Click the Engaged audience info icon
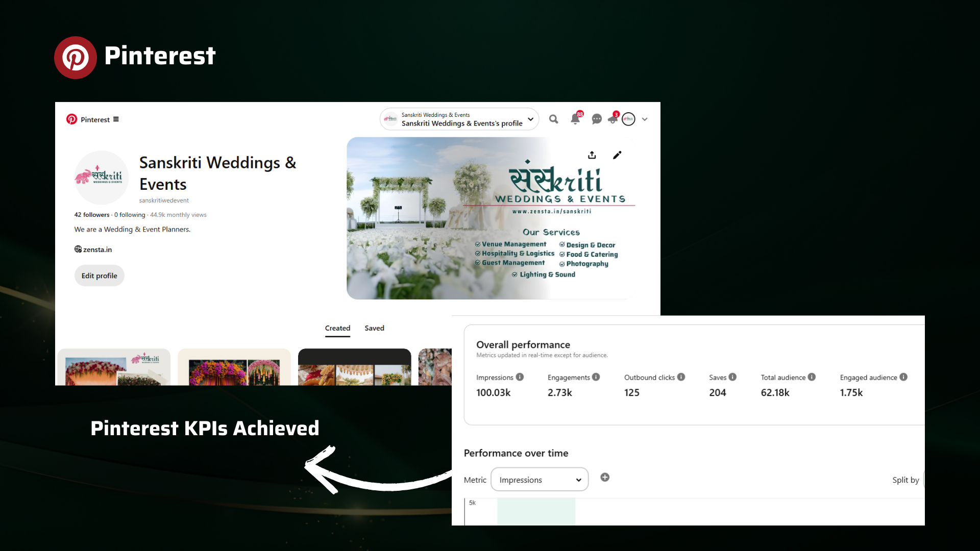The height and width of the screenshot is (551, 980). click(903, 377)
